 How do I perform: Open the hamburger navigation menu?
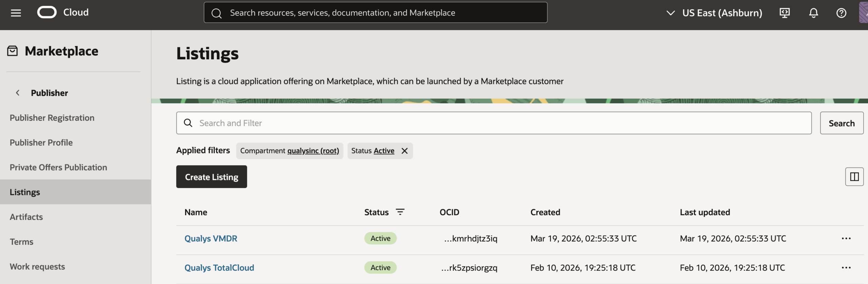click(x=16, y=13)
